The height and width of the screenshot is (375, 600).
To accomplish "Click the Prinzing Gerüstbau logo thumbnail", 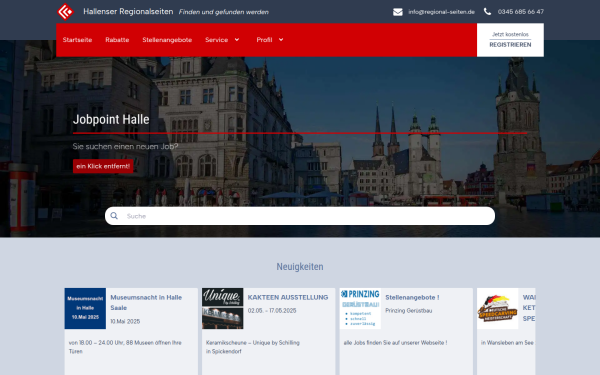I will (360, 308).
